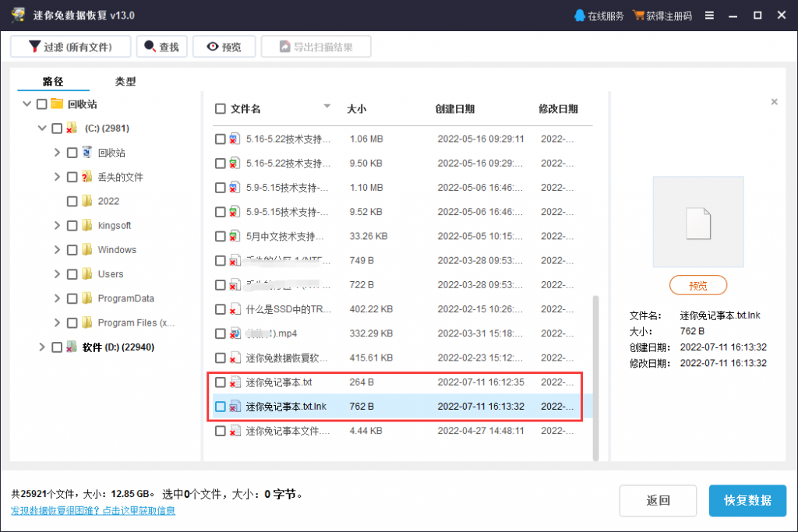Screen dimensions: 798x532
Task: Switch to the 路径 tab
Action: [x=53, y=81]
